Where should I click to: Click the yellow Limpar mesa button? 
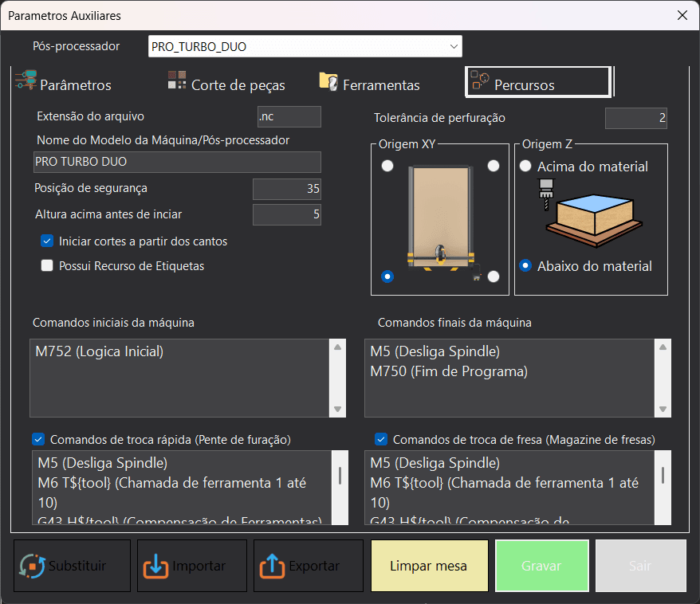[x=429, y=566]
